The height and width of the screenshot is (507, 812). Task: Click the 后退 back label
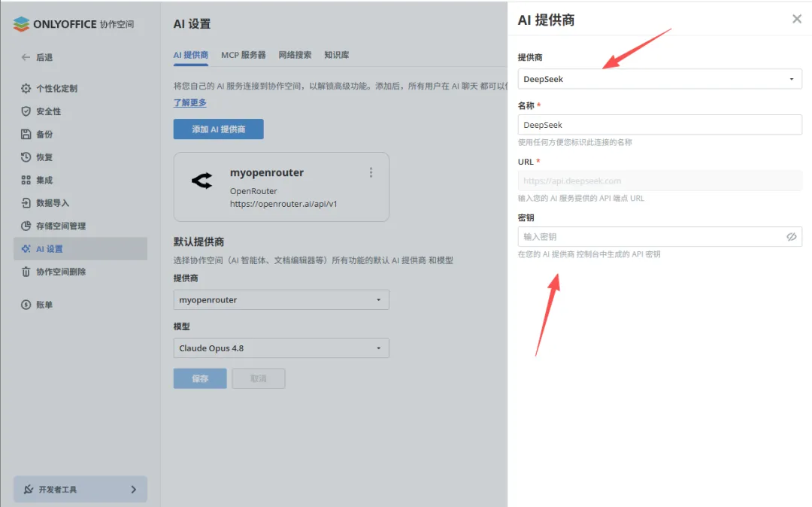click(x=44, y=57)
